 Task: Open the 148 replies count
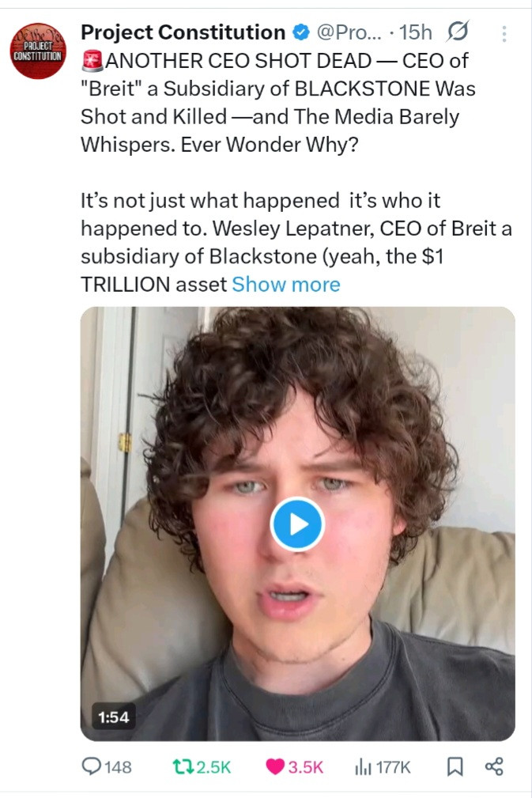pyautogui.click(x=119, y=766)
